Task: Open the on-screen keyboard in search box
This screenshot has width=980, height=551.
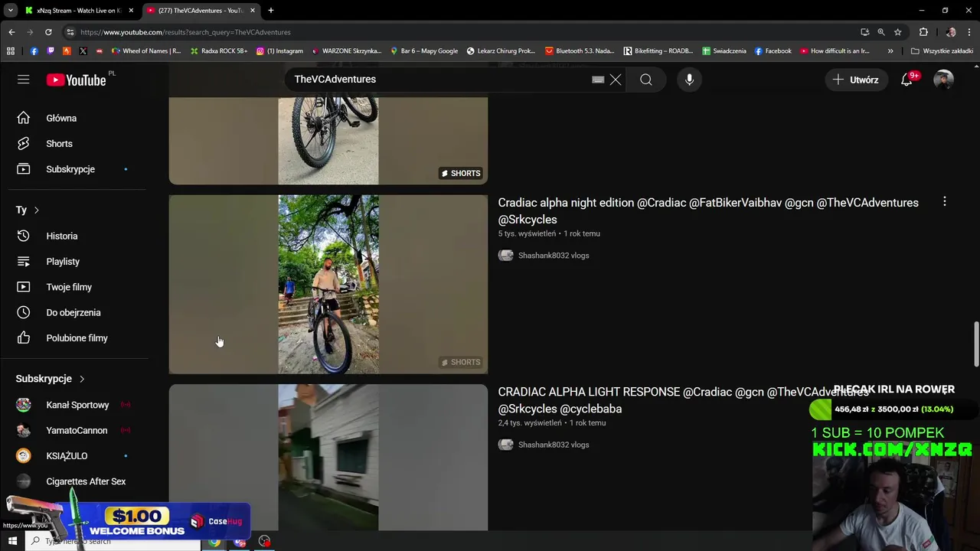Action: coord(598,80)
